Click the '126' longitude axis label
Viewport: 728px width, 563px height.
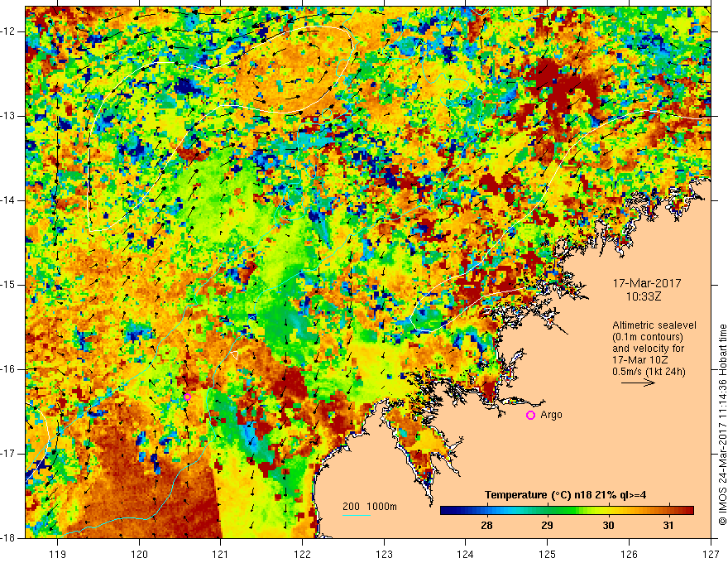click(x=629, y=554)
